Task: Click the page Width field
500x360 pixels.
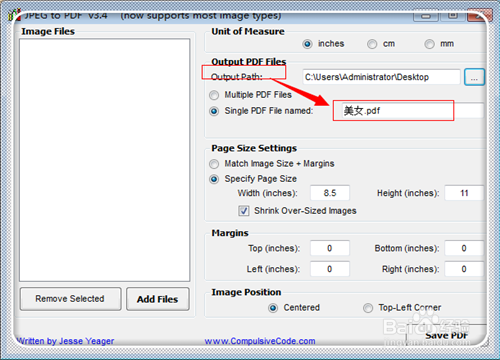Action: pyautogui.click(x=330, y=193)
